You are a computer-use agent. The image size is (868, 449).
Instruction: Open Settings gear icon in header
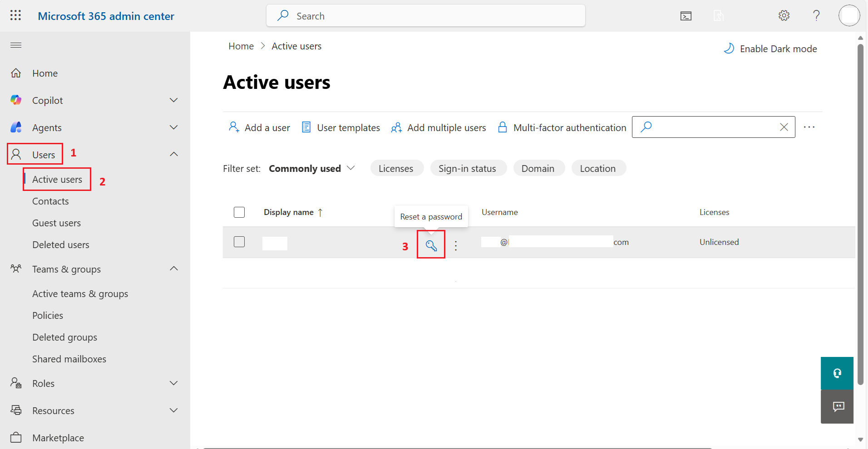[x=784, y=16]
